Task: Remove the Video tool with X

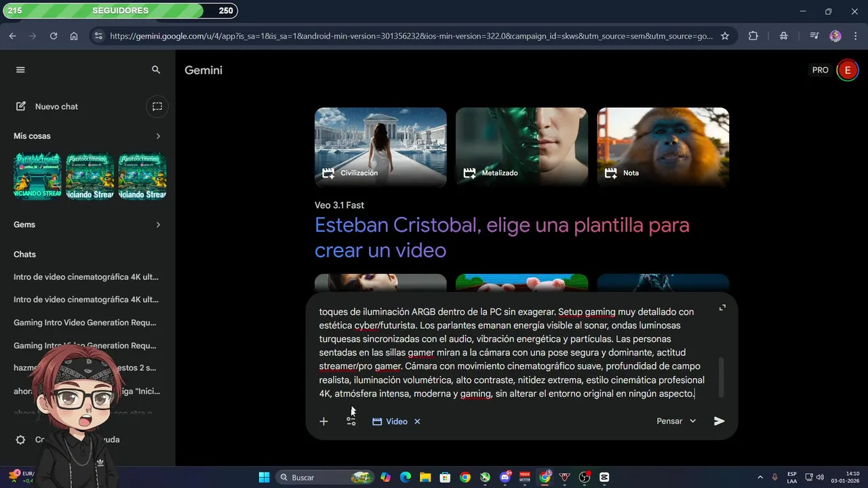Action: [x=417, y=422]
